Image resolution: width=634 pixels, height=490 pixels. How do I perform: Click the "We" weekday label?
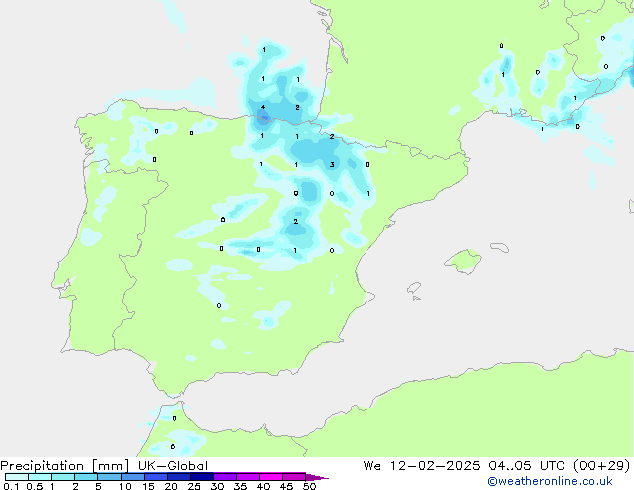[372, 466]
